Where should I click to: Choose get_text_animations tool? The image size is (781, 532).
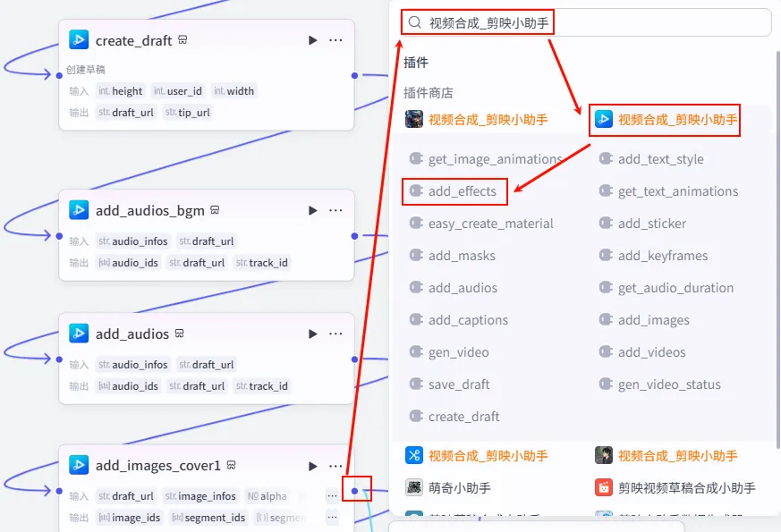pos(668,191)
